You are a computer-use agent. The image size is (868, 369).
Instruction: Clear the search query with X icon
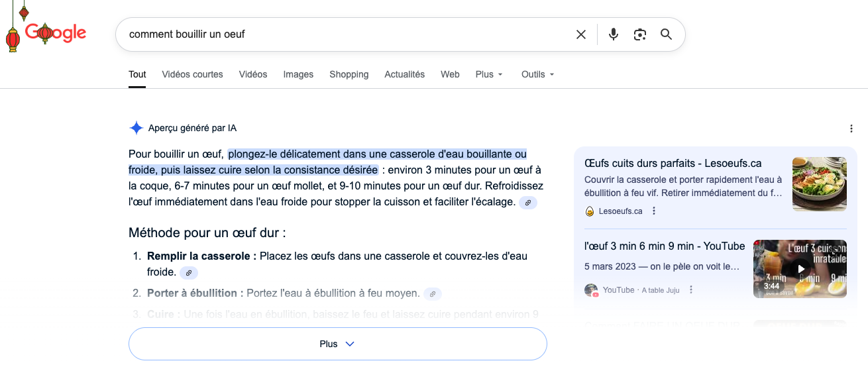click(x=581, y=34)
